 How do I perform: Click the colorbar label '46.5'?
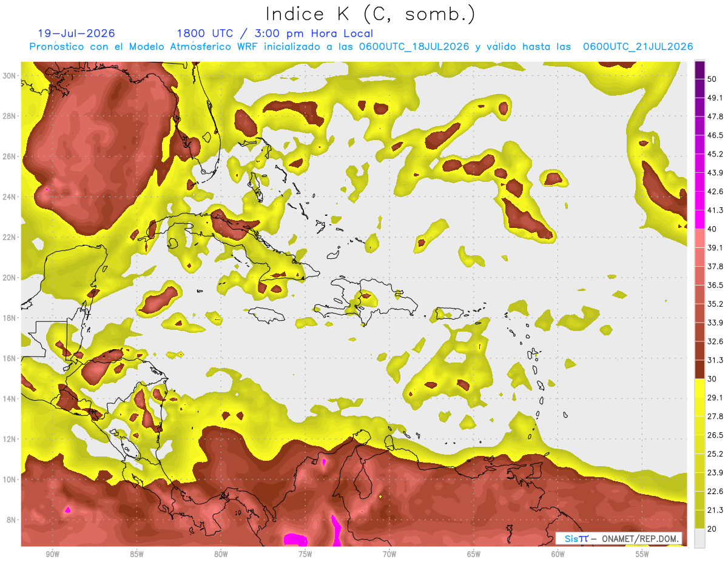click(715, 135)
